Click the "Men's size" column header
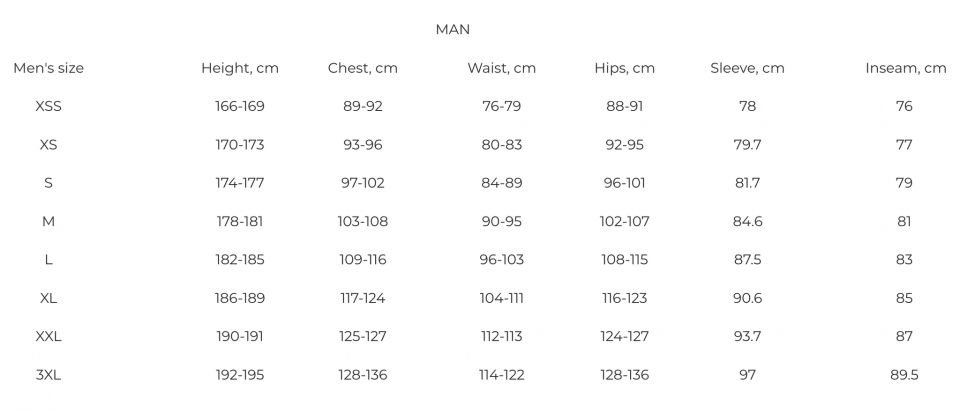The image size is (960, 412). pyautogui.click(x=48, y=68)
